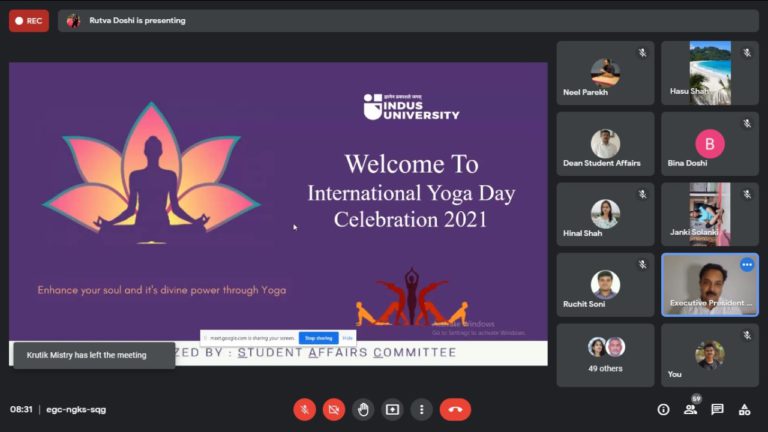
Task: Raise hand in the meeting
Action: point(363,409)
